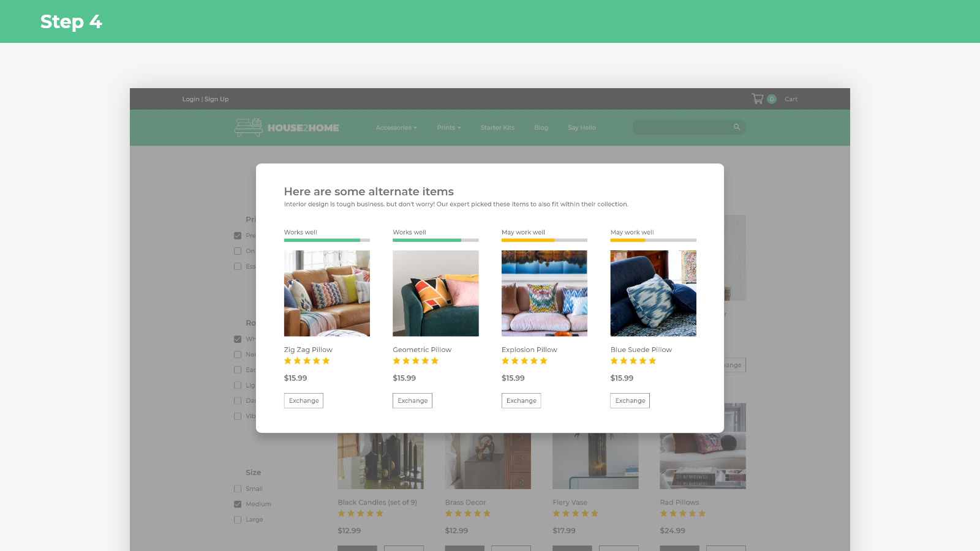Viewport: 980px width, 551px height.
Task: Click the Fiery Vase star rating
Action: [576, 514]
